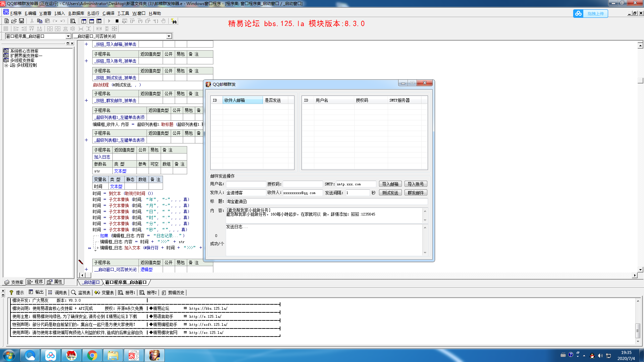The height and width of the screenshot is (362, 644).
Task: Select 多线程支持库 in the library tree
Action: tap(22, 60)
